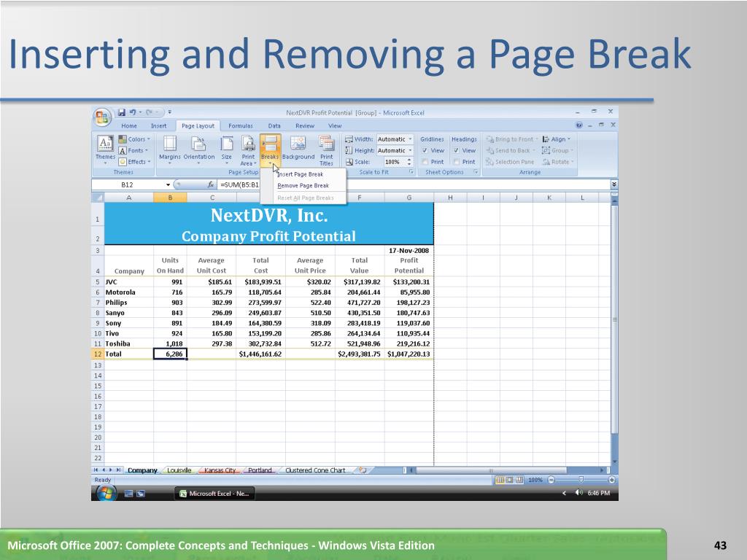Move the zoom slider handle
The width and height of the screenshot is (747, 560).
[581, 480]
